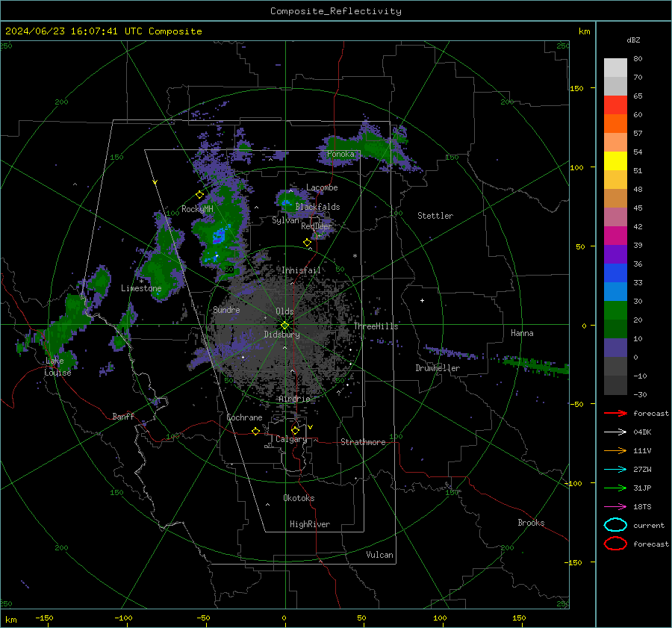This screenshot has width=672, height=628.
Task: Click the 100 tick on right axis
Action: (x=576, y=167)
